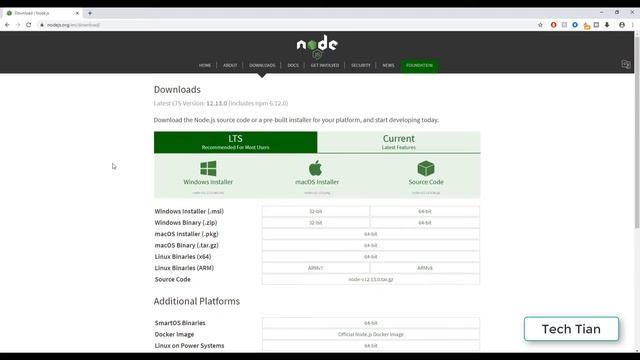This screenshot has height=360, width=640.
Task: Download Windows Binary .zip 32-bit
Action: (316, 222)
